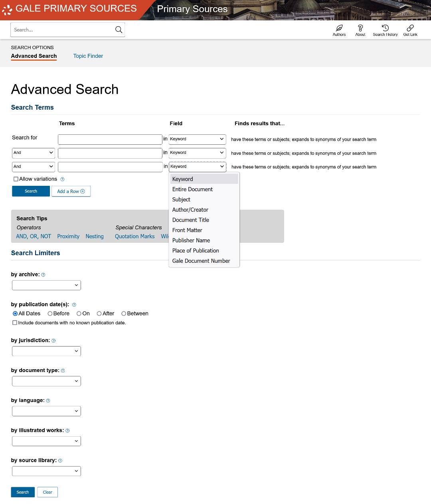This screenshot has height=504, width=431.
Task: Focus the top Search... input box
Action: click(63, 30)
